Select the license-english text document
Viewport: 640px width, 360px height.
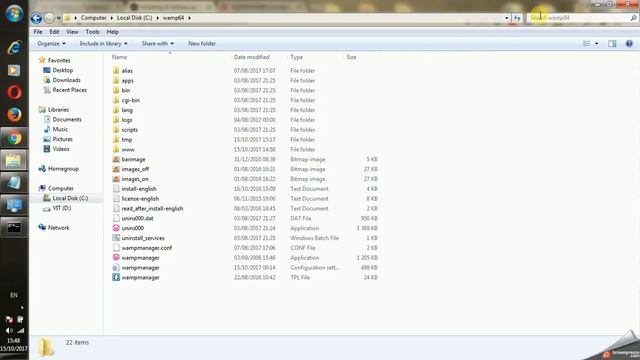pos(140,199)
